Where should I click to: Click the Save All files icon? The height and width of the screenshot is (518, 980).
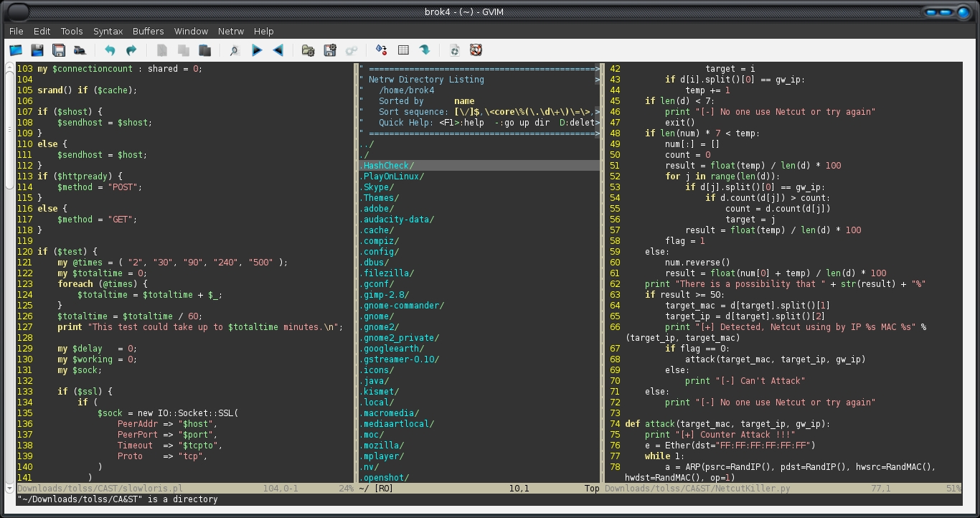(59, 50)
